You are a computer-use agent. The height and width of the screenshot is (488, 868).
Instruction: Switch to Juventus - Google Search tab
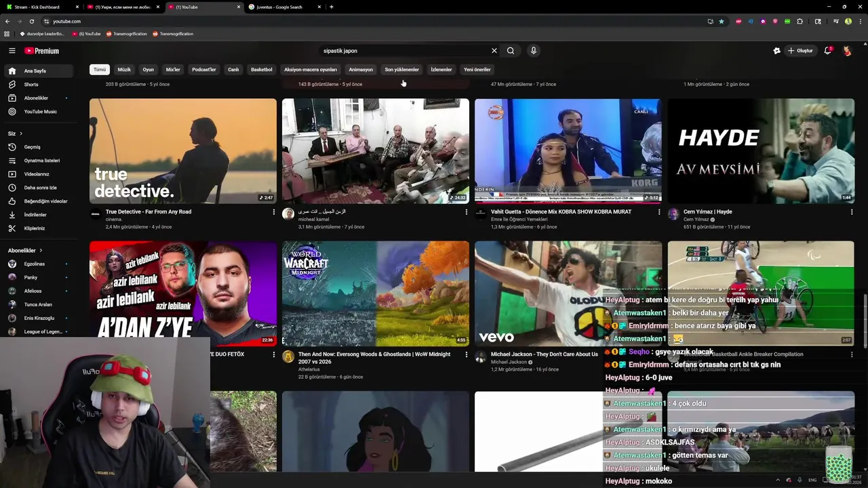(x=285, y=7)
